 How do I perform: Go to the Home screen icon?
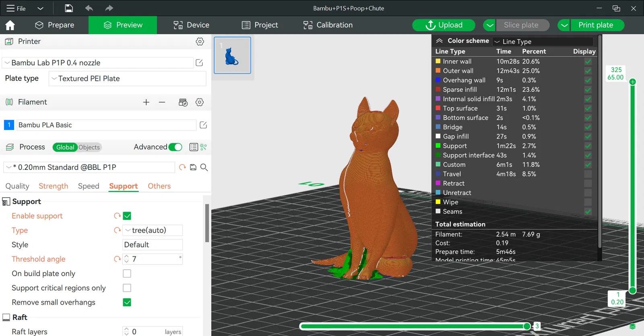click(x=10, y=25)
